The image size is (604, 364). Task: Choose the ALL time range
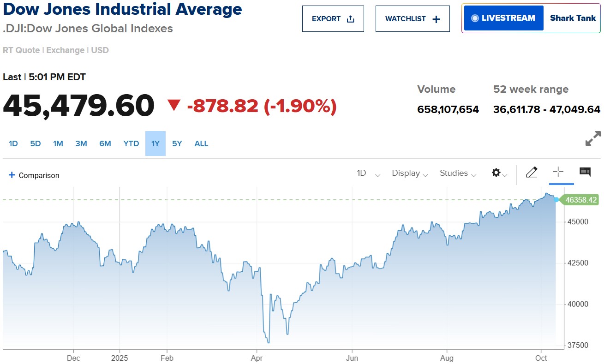pyautogui.click(x=201, y=143)
